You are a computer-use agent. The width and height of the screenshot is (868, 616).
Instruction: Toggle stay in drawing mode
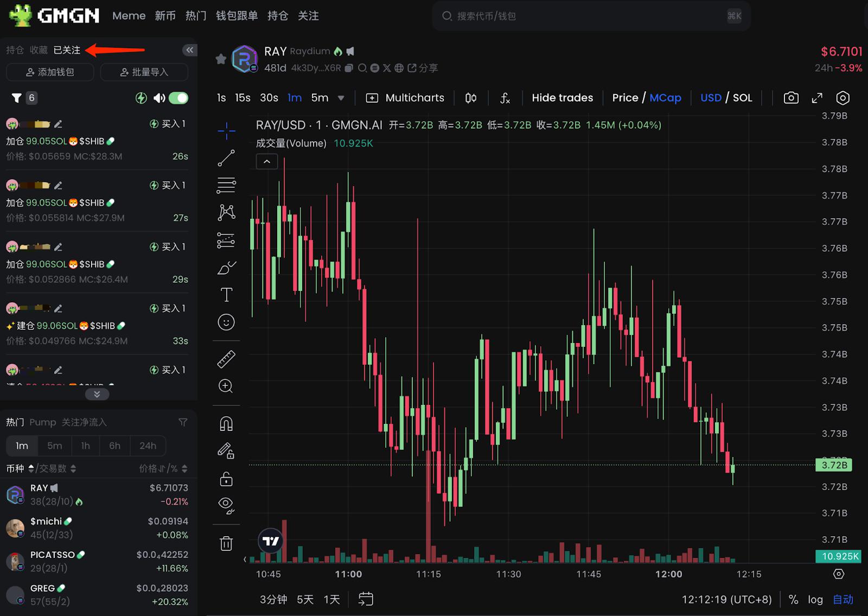226,451
